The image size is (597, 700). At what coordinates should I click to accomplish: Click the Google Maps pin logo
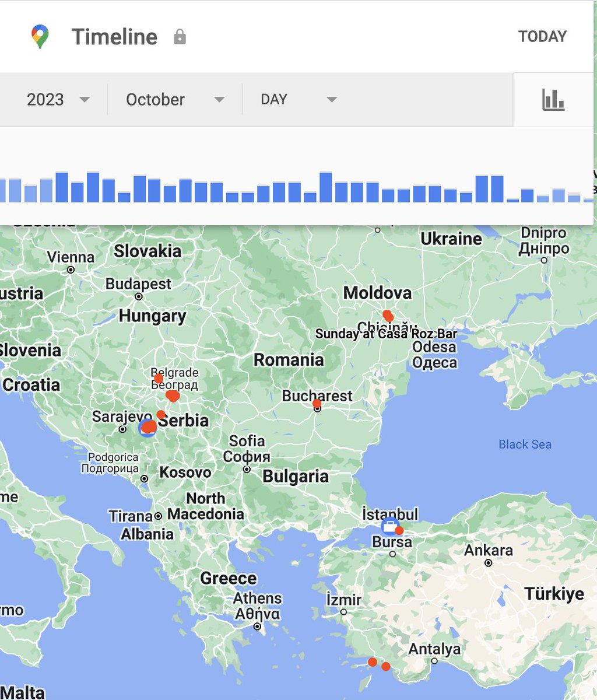pyautogui.click(x=40, y=37)
